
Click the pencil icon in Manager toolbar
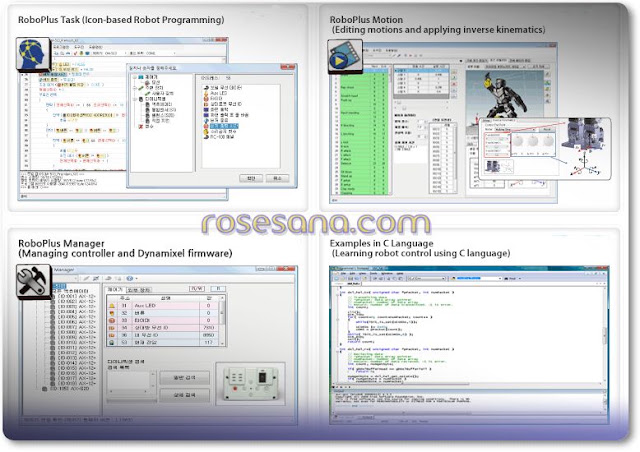86,278
